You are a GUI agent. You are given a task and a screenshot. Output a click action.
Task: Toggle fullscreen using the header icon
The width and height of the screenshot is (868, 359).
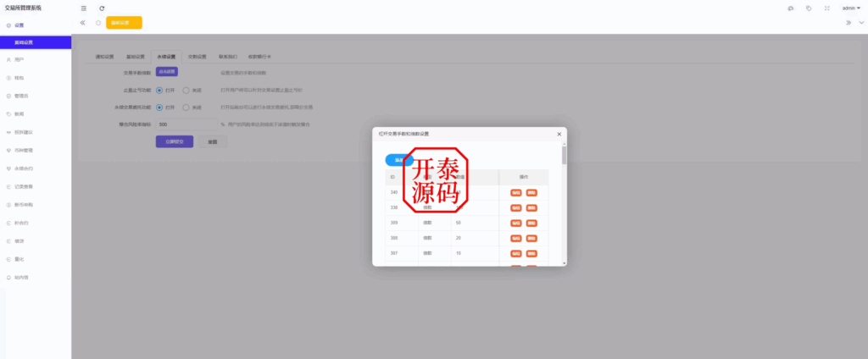click(x=826, y=8)
